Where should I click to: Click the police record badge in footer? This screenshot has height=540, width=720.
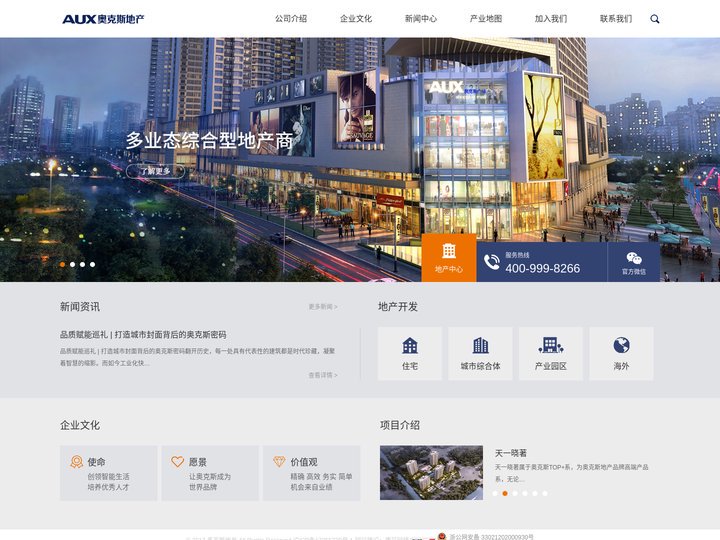442,536
